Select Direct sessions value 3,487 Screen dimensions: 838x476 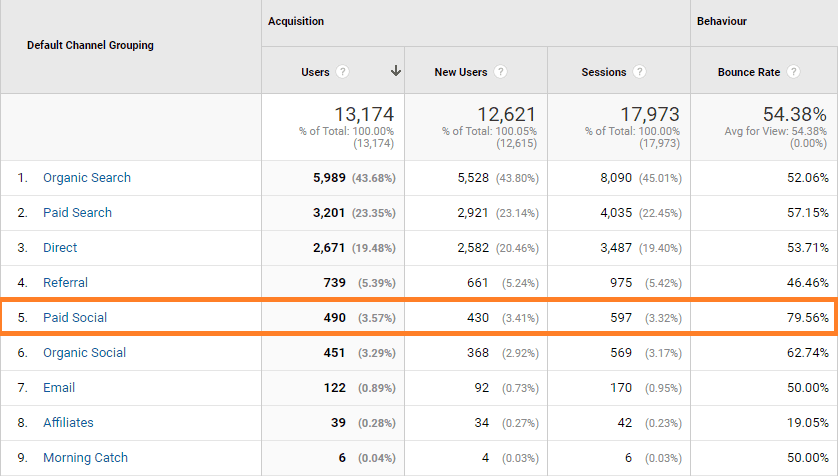point(616,248)
